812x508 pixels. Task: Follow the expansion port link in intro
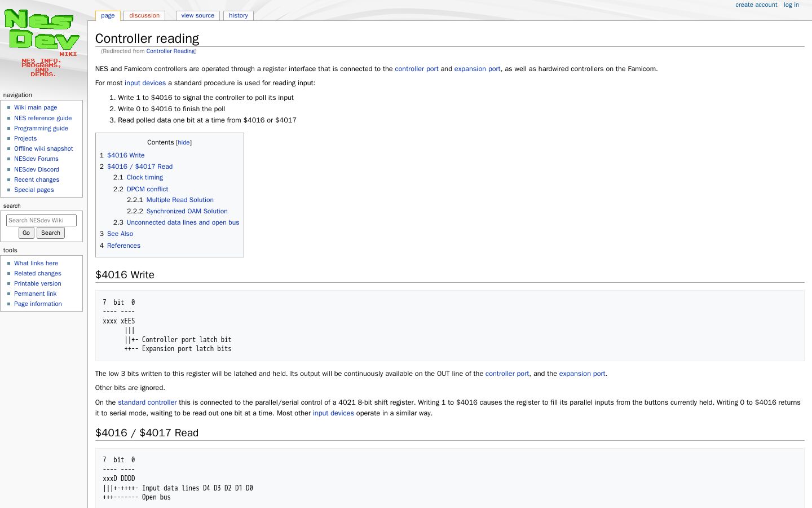point(477,69)
